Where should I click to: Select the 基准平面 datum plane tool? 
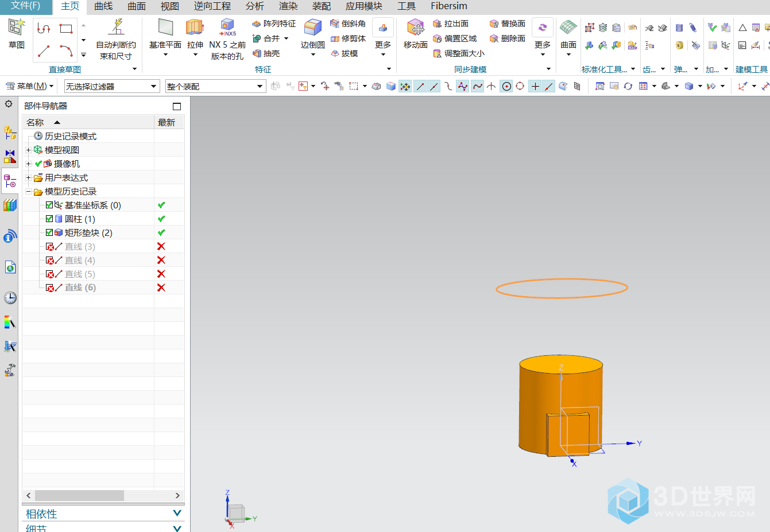point(165,33)
